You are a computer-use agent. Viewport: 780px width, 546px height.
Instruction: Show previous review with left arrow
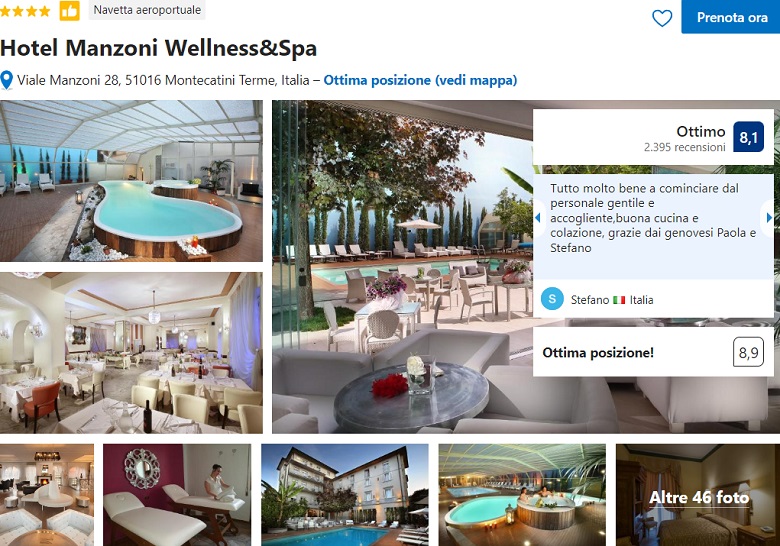pyautogui.click(x=537, y=218)
